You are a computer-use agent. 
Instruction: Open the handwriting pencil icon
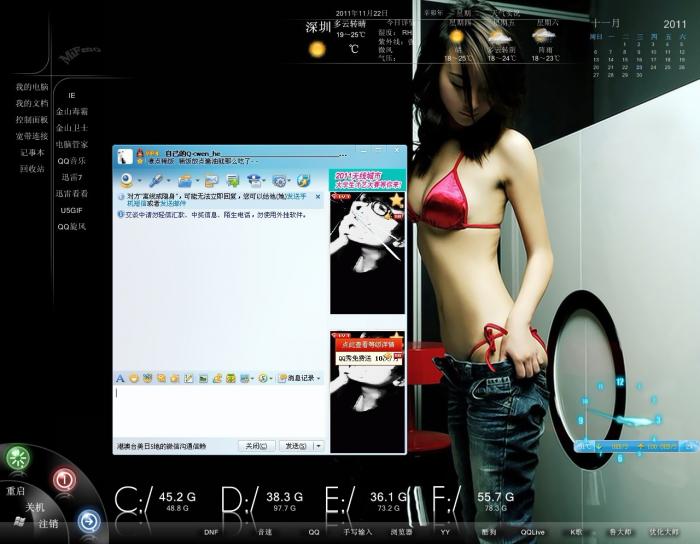188,378
